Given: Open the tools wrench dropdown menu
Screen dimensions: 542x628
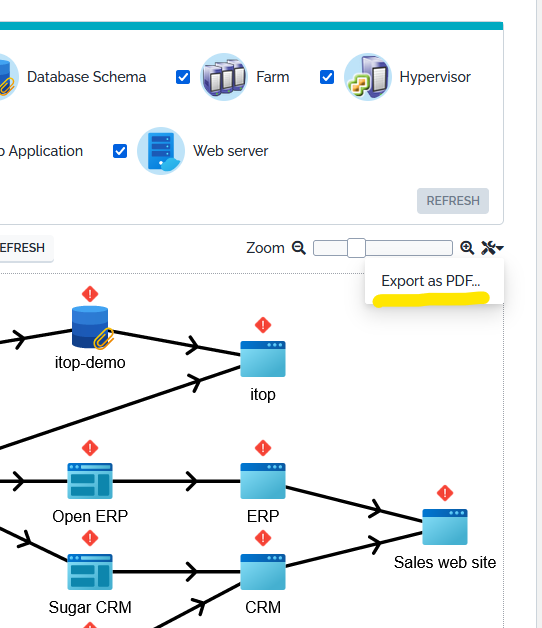Looking at the screenshot, I should 492,248.
